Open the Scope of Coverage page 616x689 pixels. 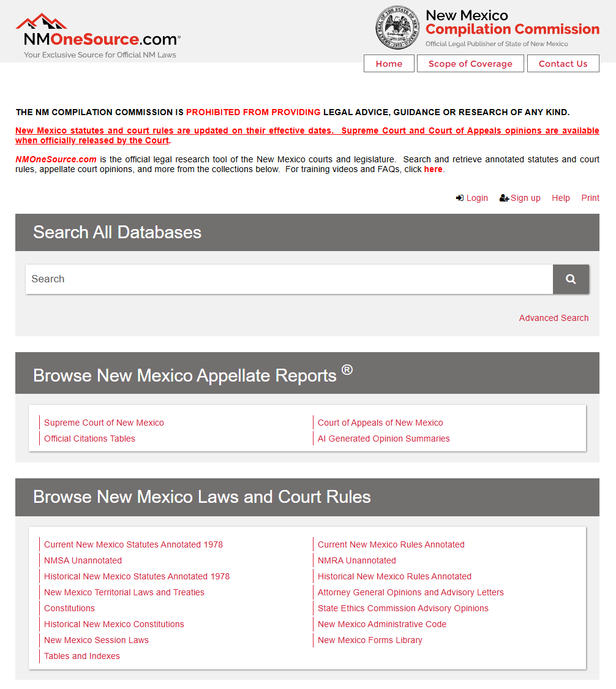(470, 64)
